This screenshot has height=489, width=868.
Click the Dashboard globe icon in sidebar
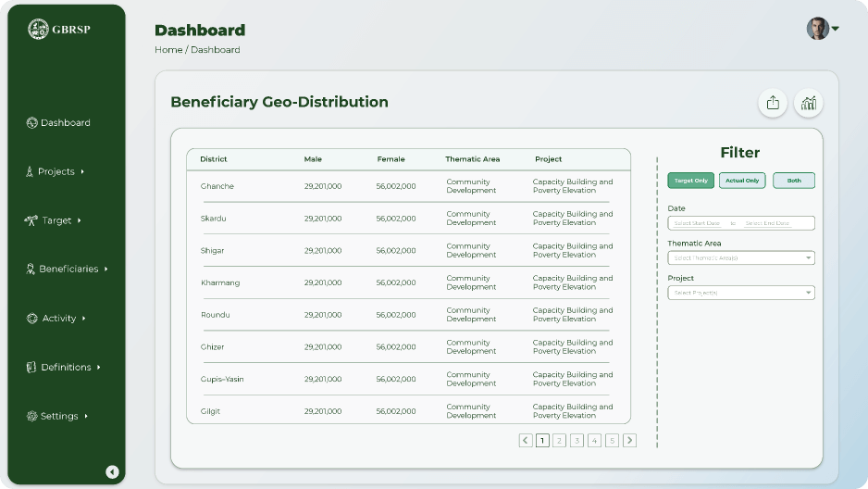point(31,123)
